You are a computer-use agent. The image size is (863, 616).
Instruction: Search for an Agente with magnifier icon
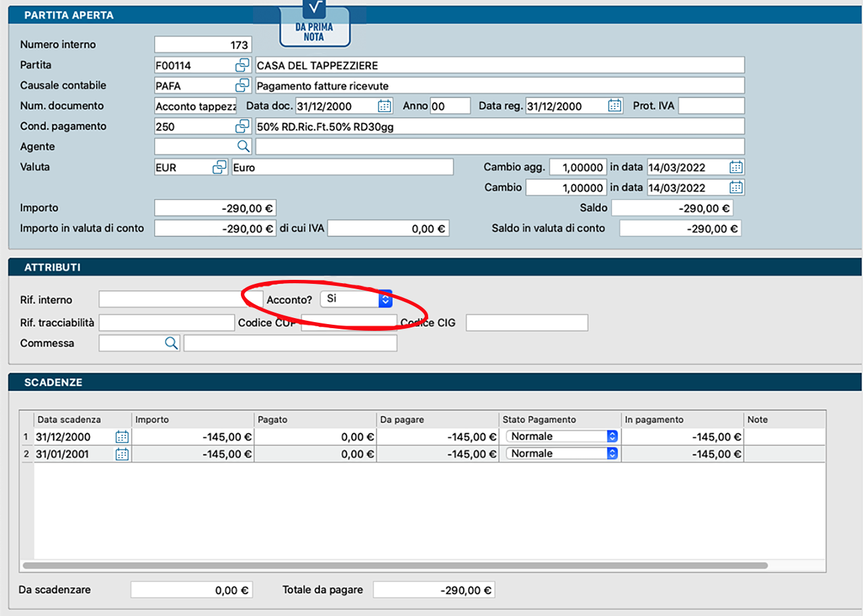tap(243, 146)
